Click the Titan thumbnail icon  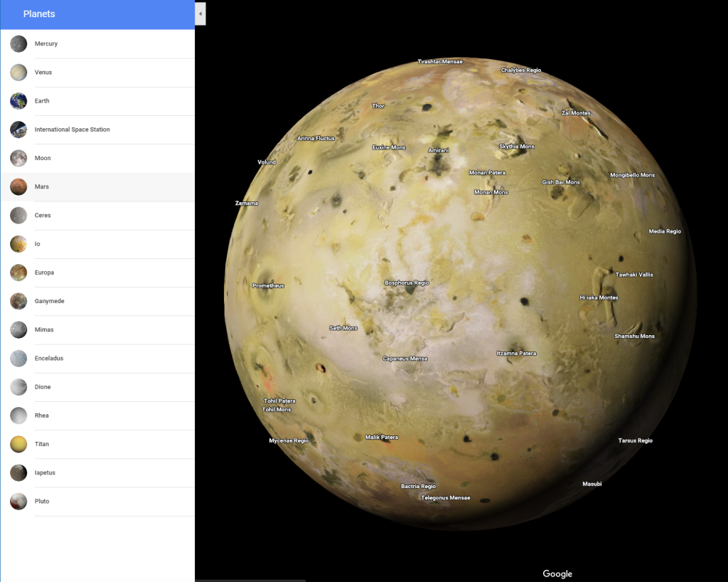tap(18, 444)
